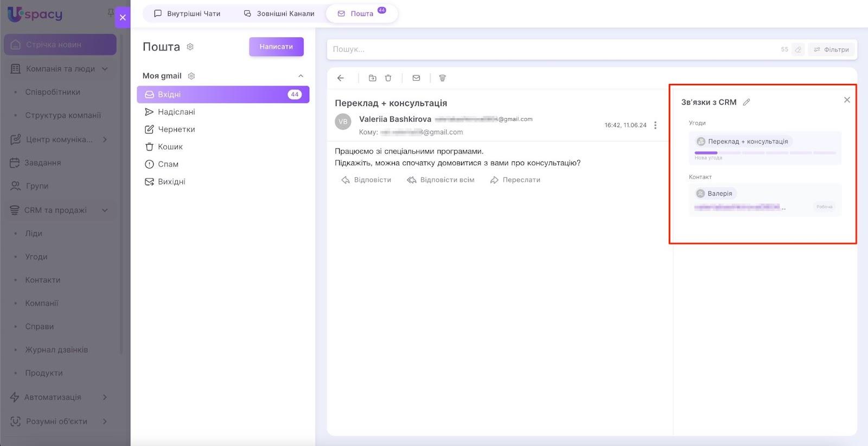The image size is (868, 446).
Task: Collapse the CRM та продажі section
Action: [x=105, y=210]
